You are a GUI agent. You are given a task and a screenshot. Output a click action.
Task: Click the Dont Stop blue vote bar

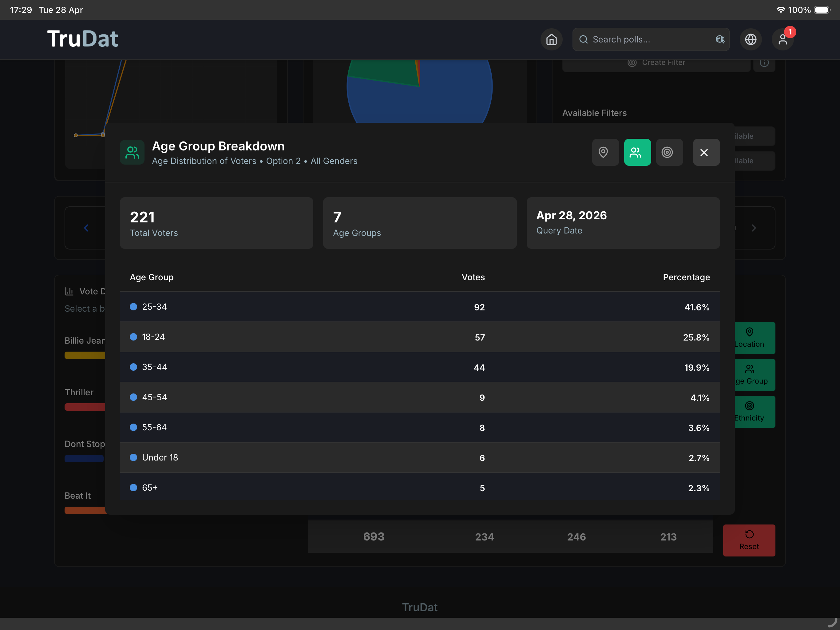84,459
